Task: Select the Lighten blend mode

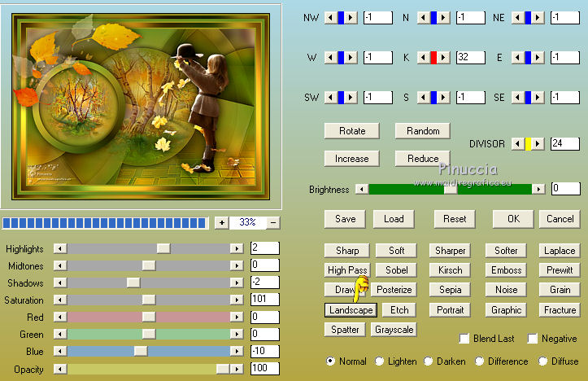Action: 379,361
